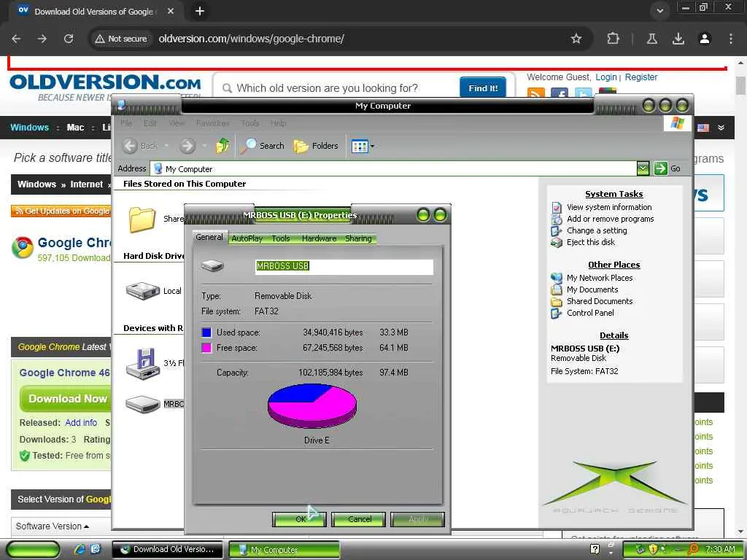Open Shared Documents in Other Places

600,301
